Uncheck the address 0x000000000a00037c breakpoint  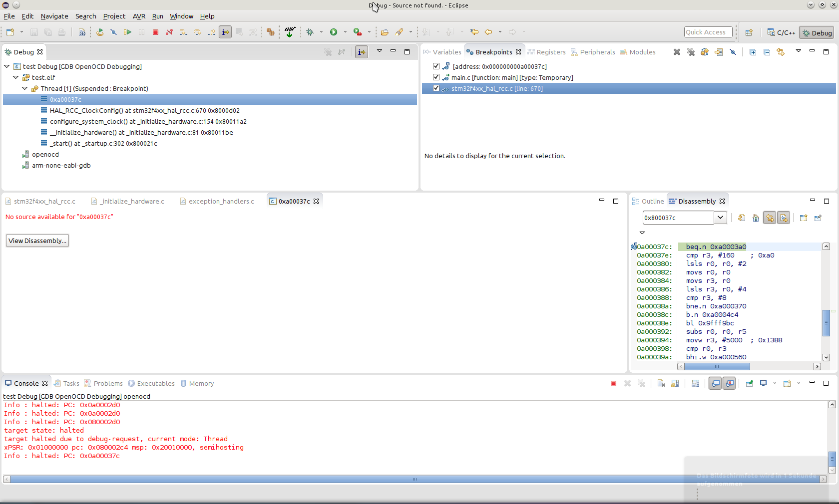pyautogui.click(x=436, y=66)
